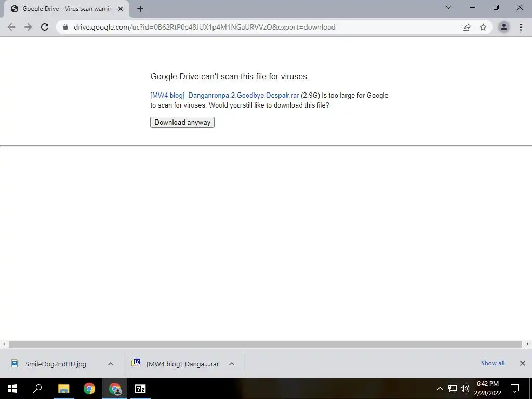Open the taskbar clock showing 6:42 PM
Viewport: 532px width, 399px height.
point(487,389)
